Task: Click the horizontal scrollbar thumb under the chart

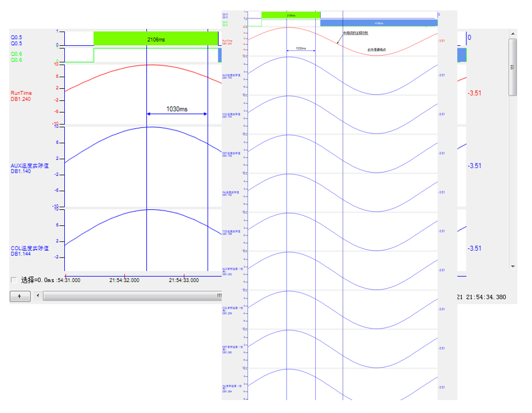Action: (132, 296)
